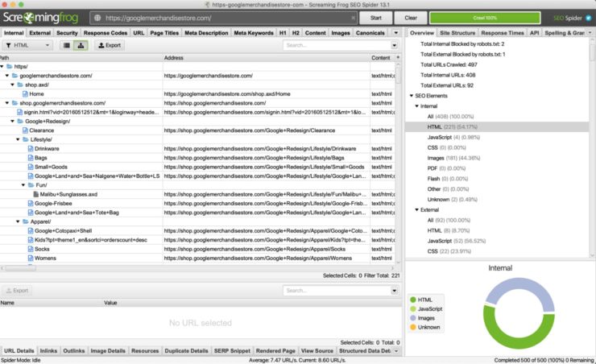
Task: Click the Address column header
Action: coord(266,58)
